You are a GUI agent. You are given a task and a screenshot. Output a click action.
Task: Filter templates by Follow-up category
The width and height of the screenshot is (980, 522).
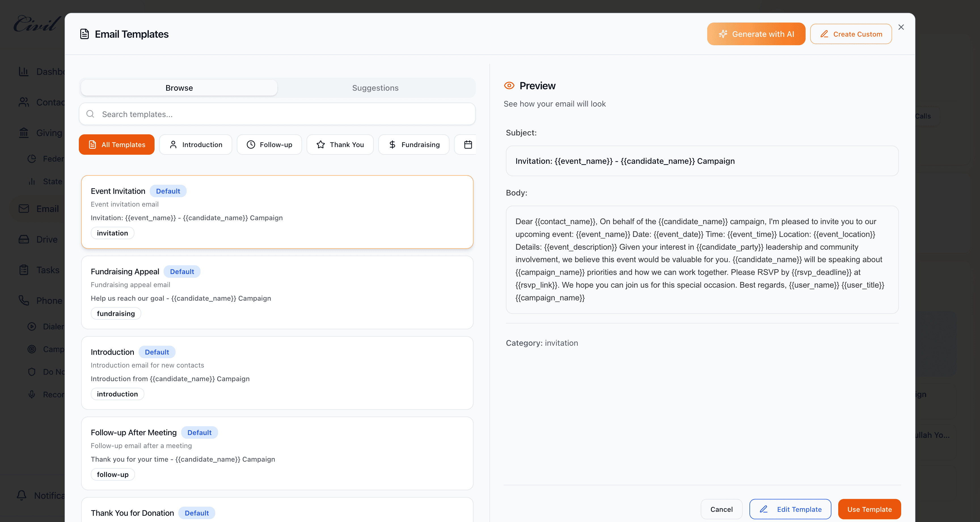pyautogui.click(x=269, y=145)
